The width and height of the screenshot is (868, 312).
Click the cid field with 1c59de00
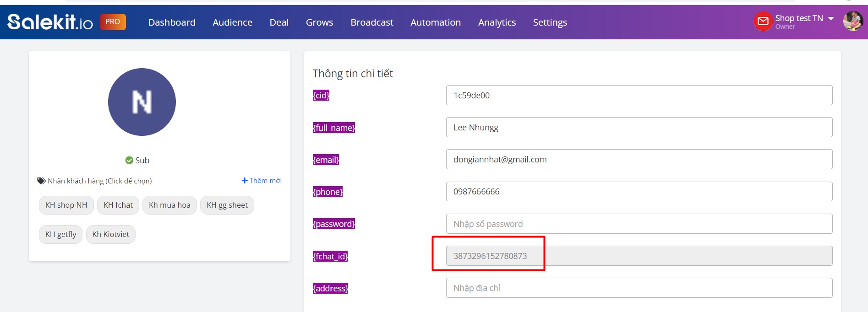(639, 95)
